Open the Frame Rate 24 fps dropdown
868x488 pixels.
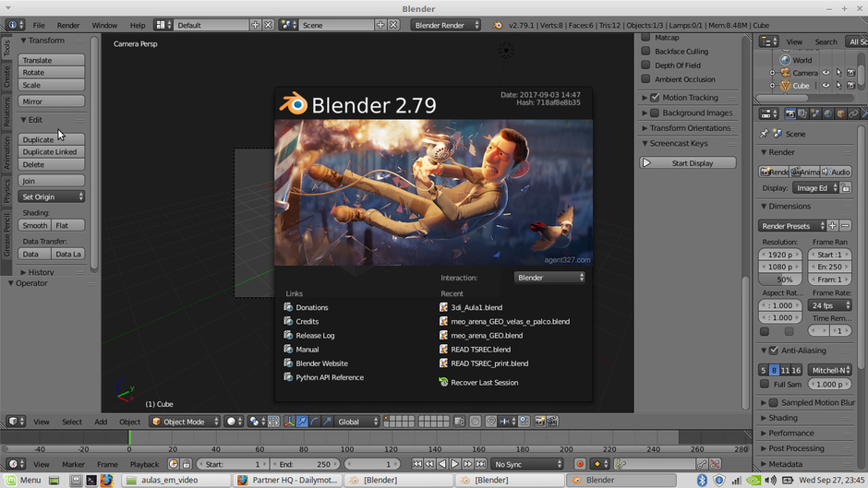click(x=829, y=305)
